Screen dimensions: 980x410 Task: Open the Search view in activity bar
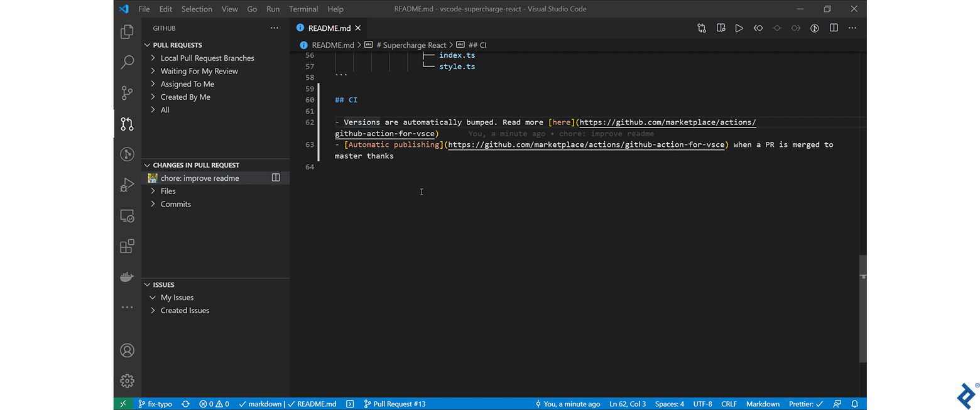coord(127,62)
